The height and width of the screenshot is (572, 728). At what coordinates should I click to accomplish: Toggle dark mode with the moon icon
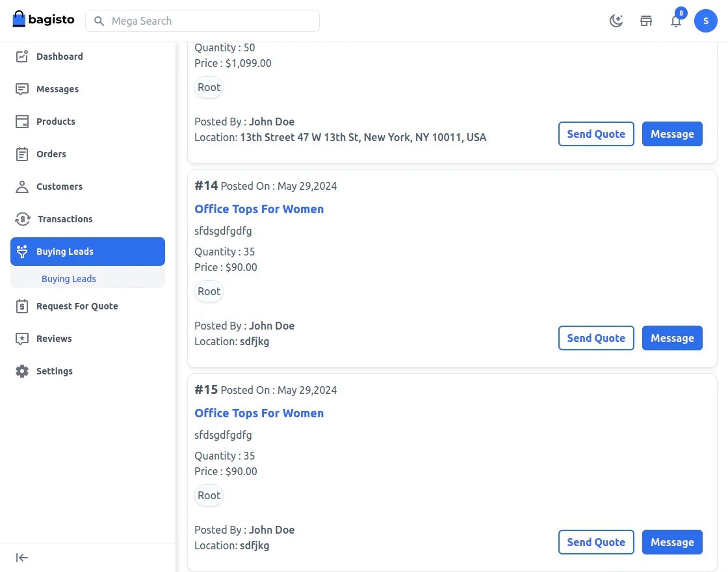pos(616,21)
